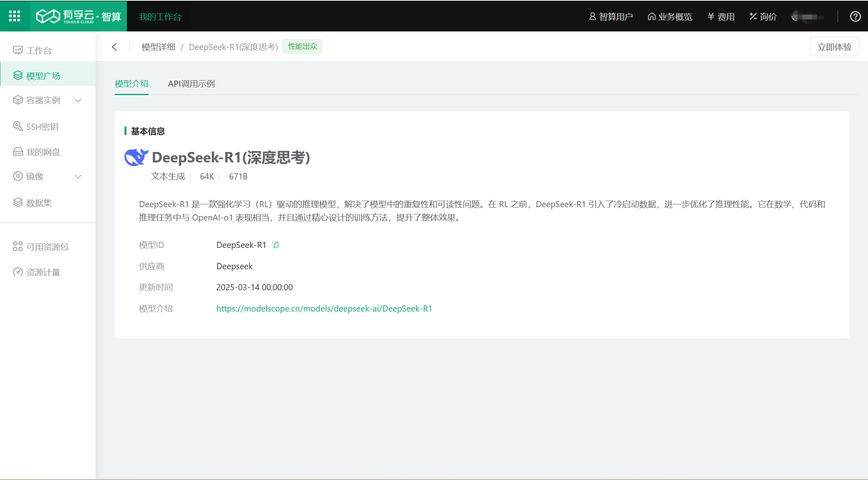Expand the 容器实例 submenu chevron

(79, 100)
